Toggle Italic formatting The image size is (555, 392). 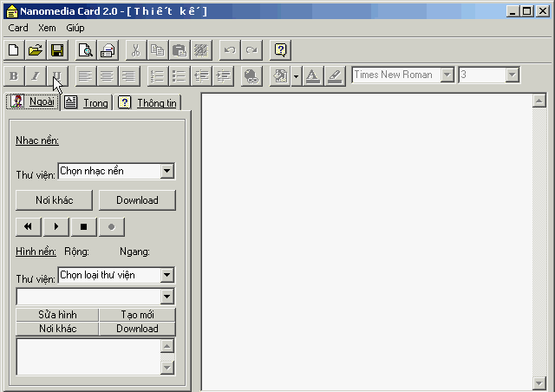(x=36, y=75)
